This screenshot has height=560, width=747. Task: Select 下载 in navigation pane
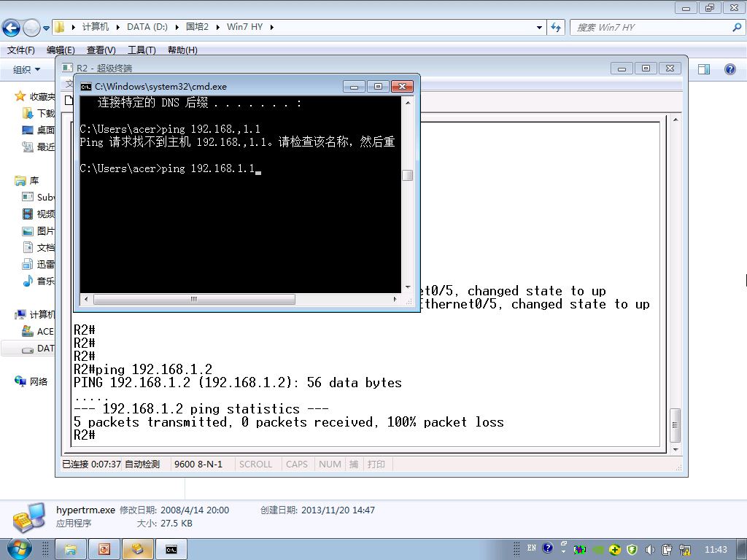tap(39, 113)
